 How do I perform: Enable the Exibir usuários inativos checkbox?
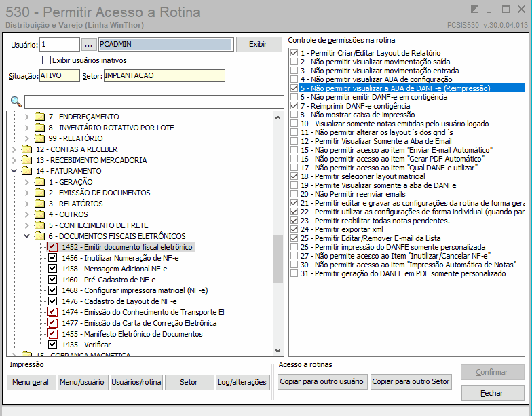click(46, 60)
